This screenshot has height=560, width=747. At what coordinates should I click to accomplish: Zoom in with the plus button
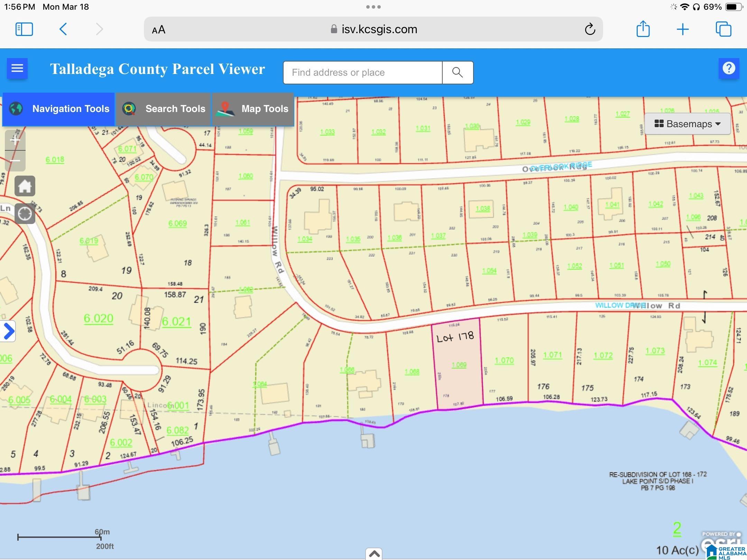[x=15, y=140]
